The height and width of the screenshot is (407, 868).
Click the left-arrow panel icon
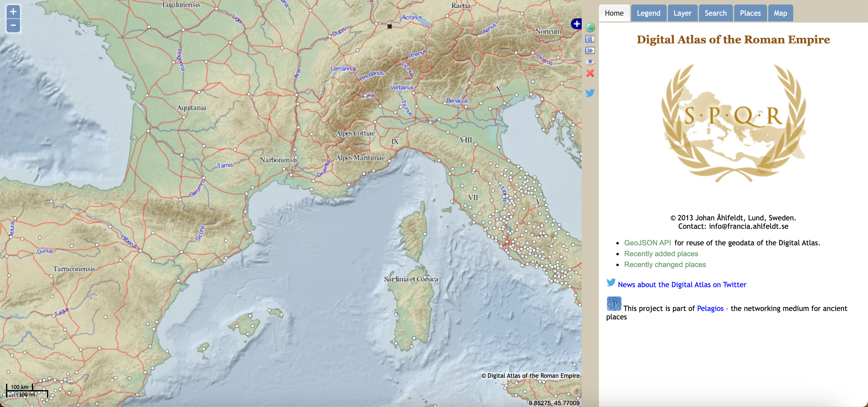[x=590, y=39]
